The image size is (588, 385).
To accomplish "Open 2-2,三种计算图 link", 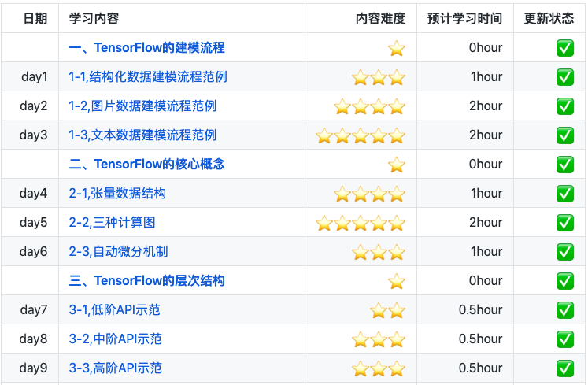I will pos(112,223).
